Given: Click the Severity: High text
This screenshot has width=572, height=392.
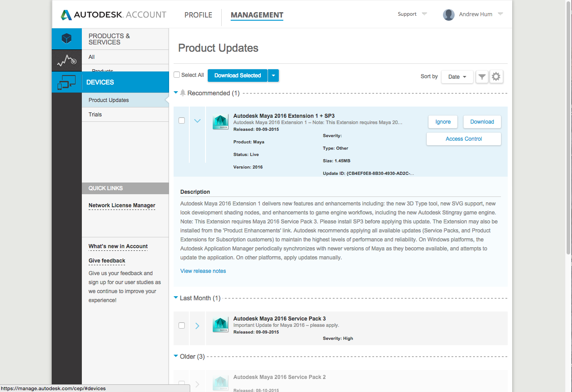Looking at the screenshot, I should 338,339.
